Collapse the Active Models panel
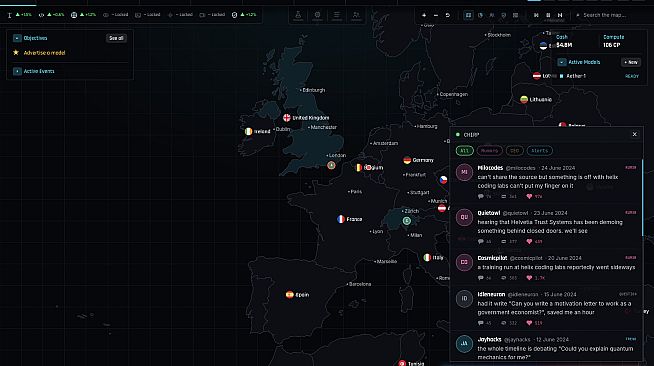 pyautogui.click(x=562, y=62)
